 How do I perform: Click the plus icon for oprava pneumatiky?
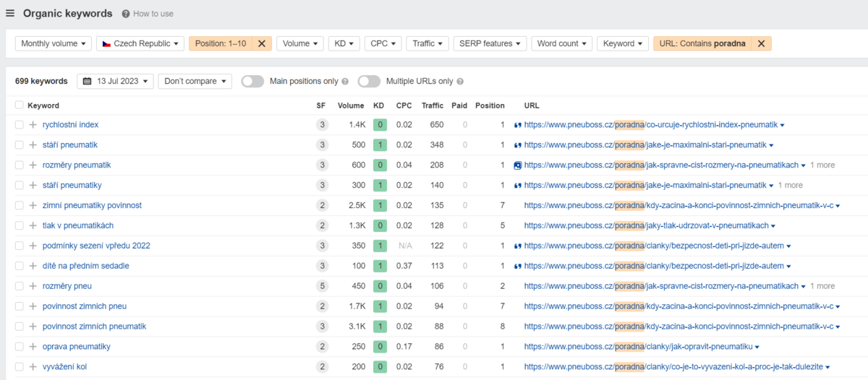(33, 347)
